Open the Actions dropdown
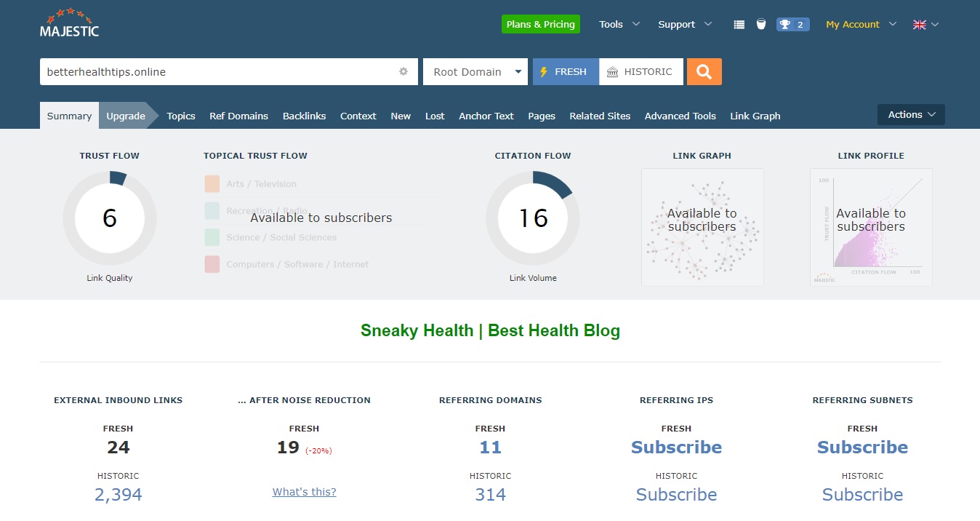Screen dimensions: 980x521 click(x=911, y=114)
